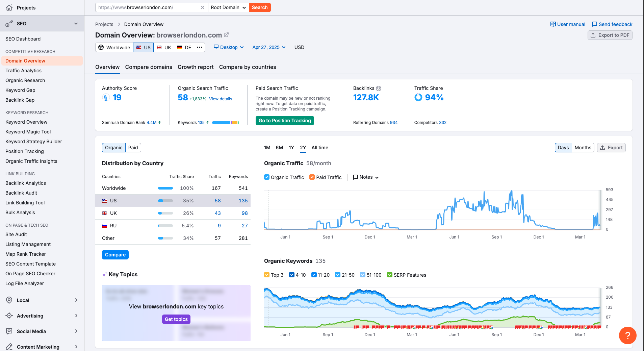The width and height of the screenshot is (644, 351).
Task: Click the Backlinks info globe icon
Action: (x=379, y=89)
